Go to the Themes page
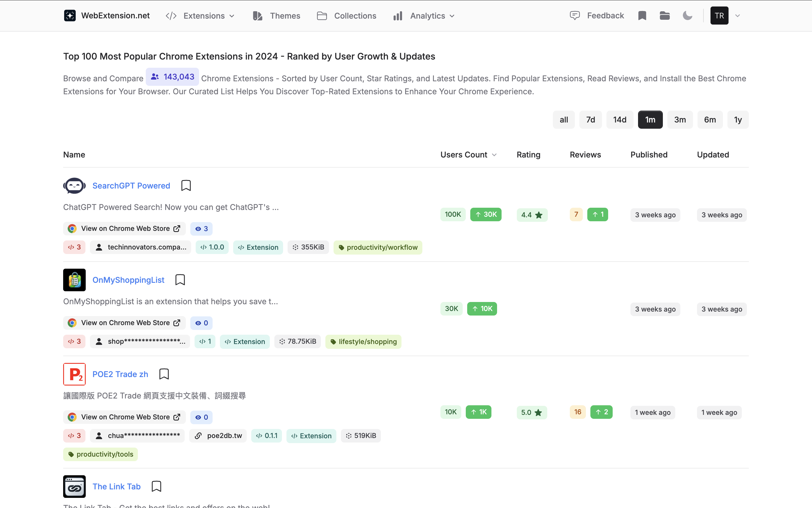Viewport: 812px width, 508px height. (277, 16)
